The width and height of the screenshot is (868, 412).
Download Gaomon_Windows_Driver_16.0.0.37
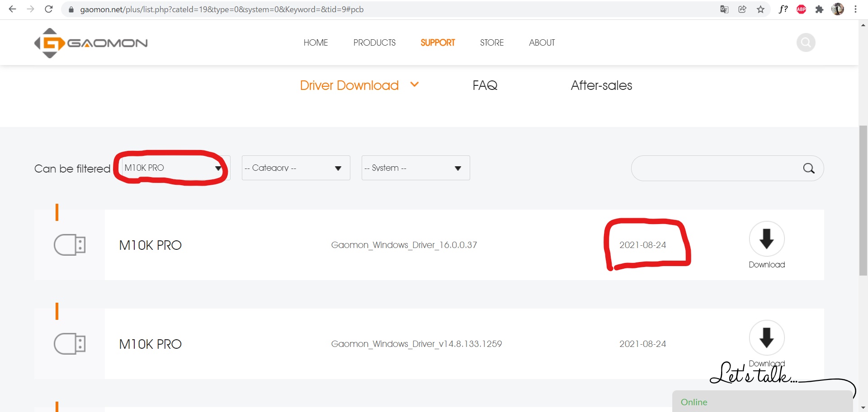point(767,245)
